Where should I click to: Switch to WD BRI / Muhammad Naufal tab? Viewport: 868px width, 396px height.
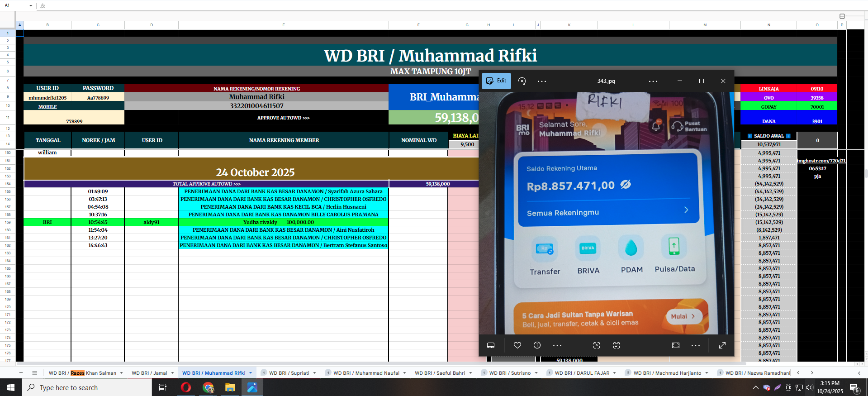366,373
